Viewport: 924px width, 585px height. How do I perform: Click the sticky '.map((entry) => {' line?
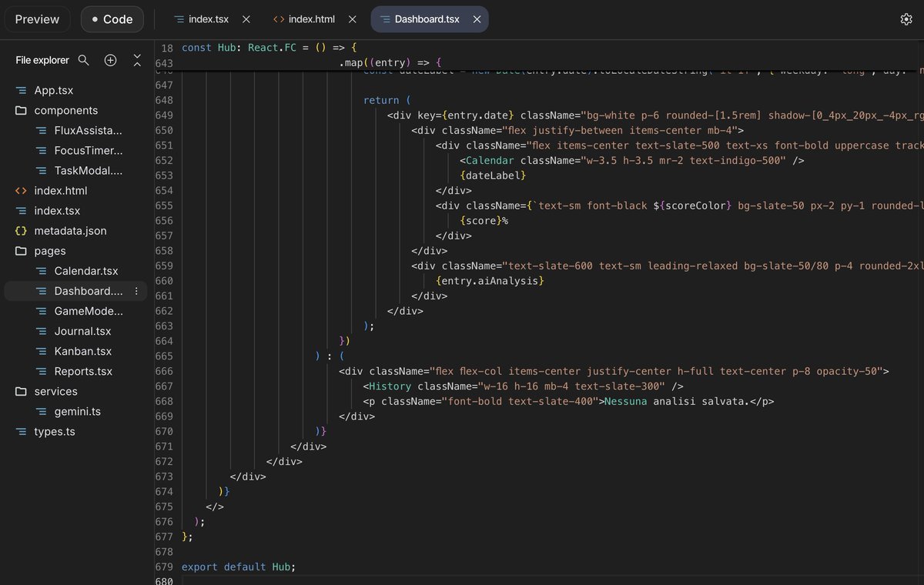point(390,62)
